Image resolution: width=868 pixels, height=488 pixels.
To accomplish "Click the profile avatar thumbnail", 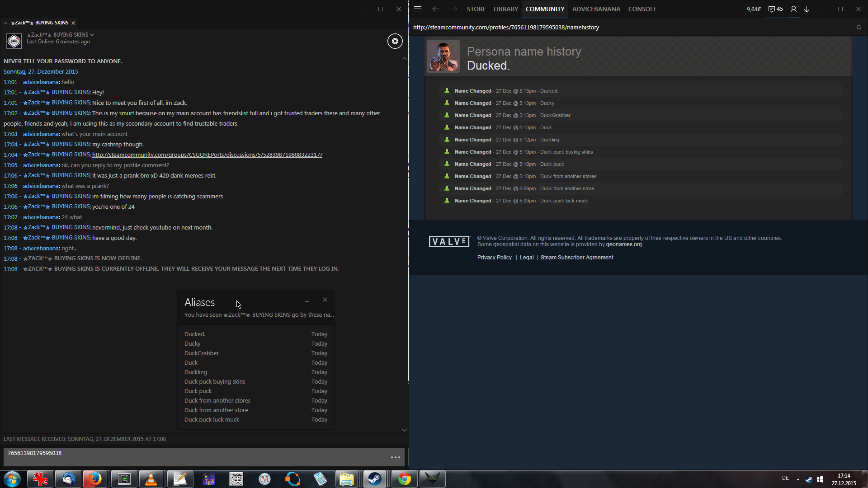I will (443, 56).
